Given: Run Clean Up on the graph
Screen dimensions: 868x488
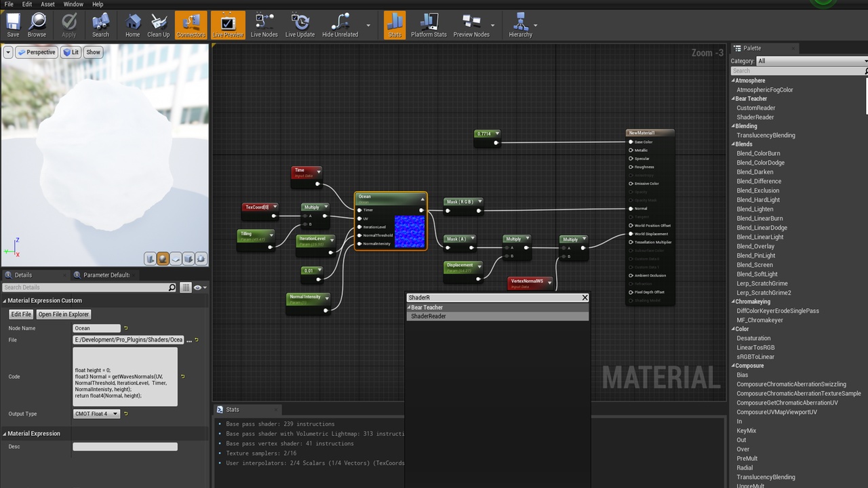Looking at the screenshot, I should click(159, 25).
